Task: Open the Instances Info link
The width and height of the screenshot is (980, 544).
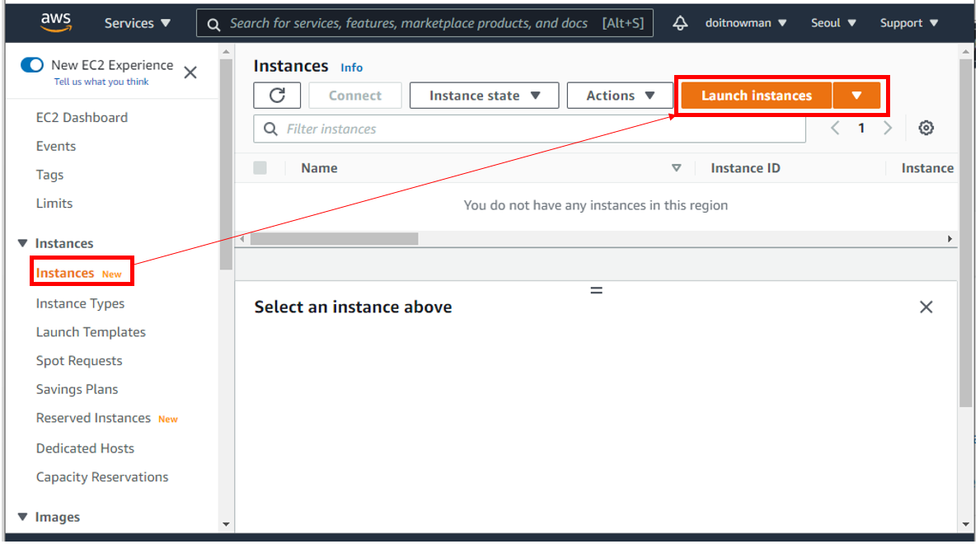Action: click(x=351, y=68)
